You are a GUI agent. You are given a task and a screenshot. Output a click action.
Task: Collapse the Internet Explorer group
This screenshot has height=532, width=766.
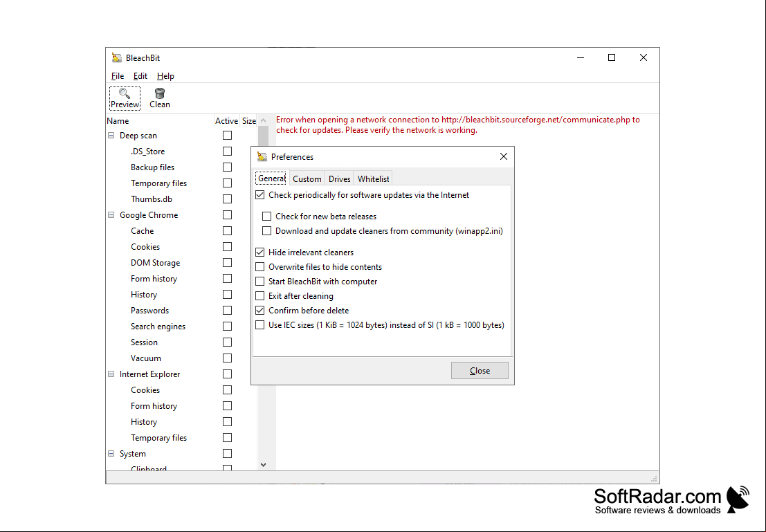(111, 374)
